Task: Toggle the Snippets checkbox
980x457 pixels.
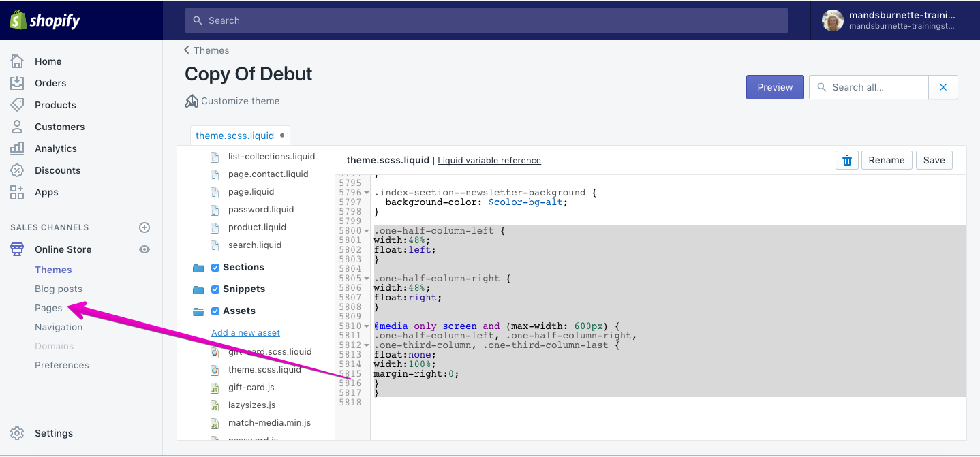Action: point(215,289)
